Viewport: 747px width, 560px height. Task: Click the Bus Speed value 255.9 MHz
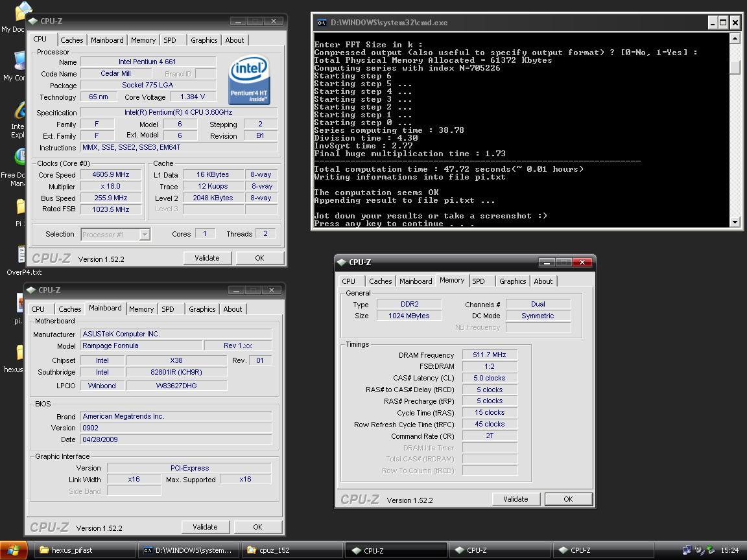pos(111,198)
